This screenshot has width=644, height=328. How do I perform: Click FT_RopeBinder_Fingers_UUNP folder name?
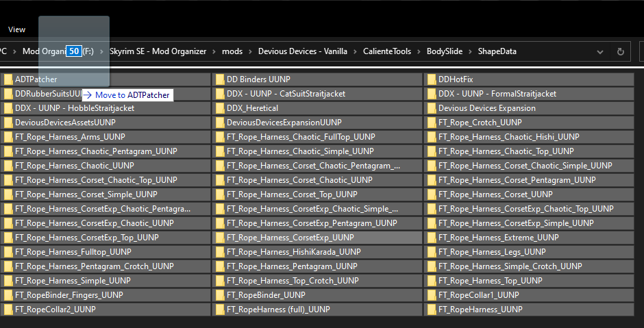point(69,294)
